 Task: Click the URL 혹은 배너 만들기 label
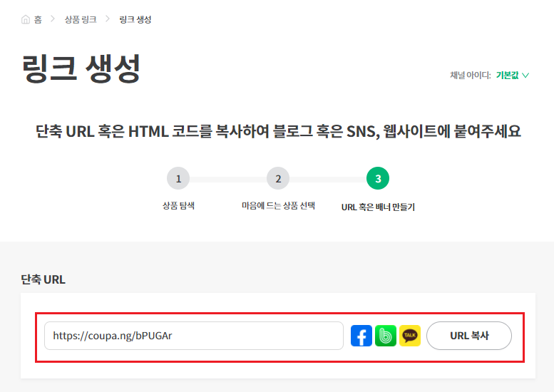pos(378,207)
